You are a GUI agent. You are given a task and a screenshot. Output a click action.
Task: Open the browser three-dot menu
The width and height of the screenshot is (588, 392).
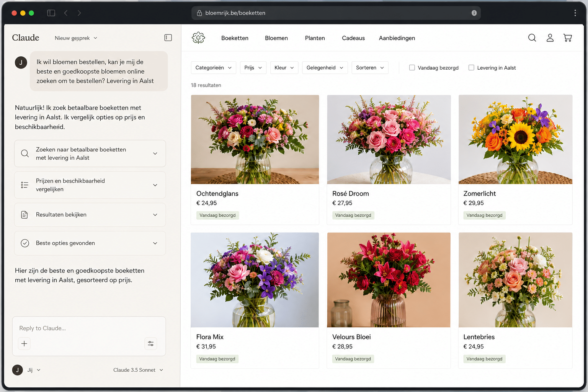[x=575, y=13]
